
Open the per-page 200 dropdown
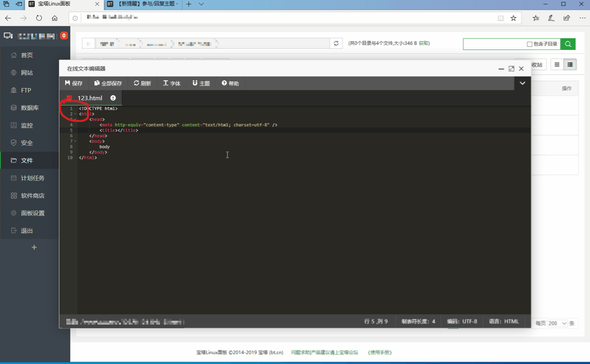557,323
